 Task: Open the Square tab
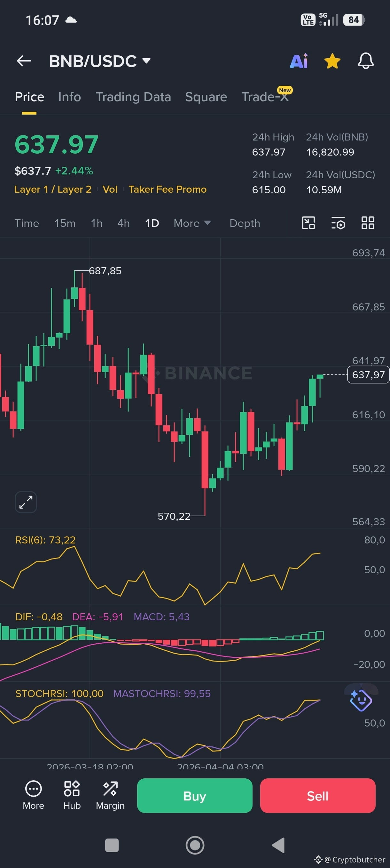click(206, 97)
